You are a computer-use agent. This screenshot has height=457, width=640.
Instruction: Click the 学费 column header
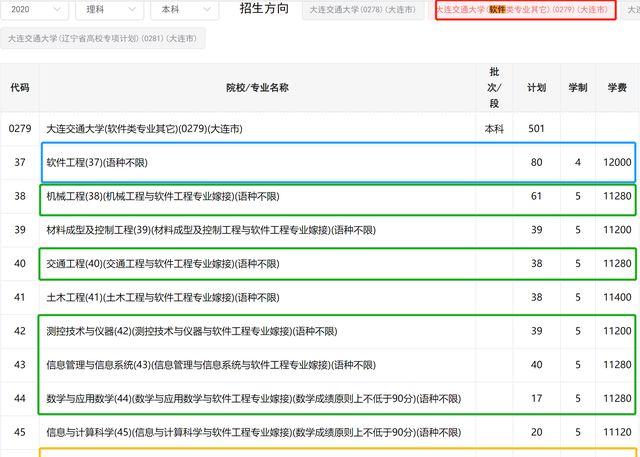pyautogui.click(x=617, y=87)
